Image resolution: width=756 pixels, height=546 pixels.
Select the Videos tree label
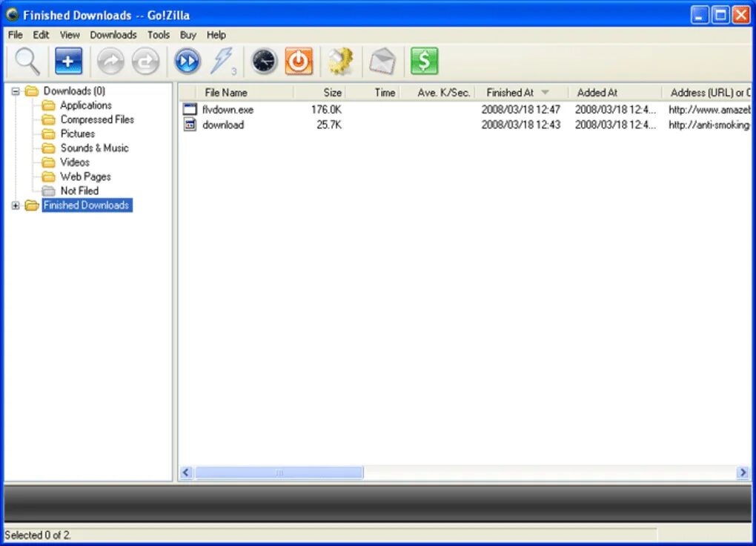point(75,162)
